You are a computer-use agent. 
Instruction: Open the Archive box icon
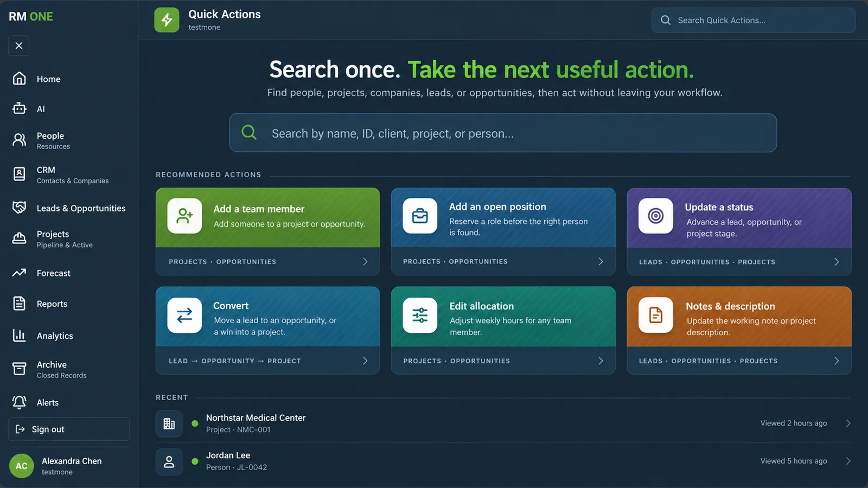pyautogui.click(x=20, y=369)
